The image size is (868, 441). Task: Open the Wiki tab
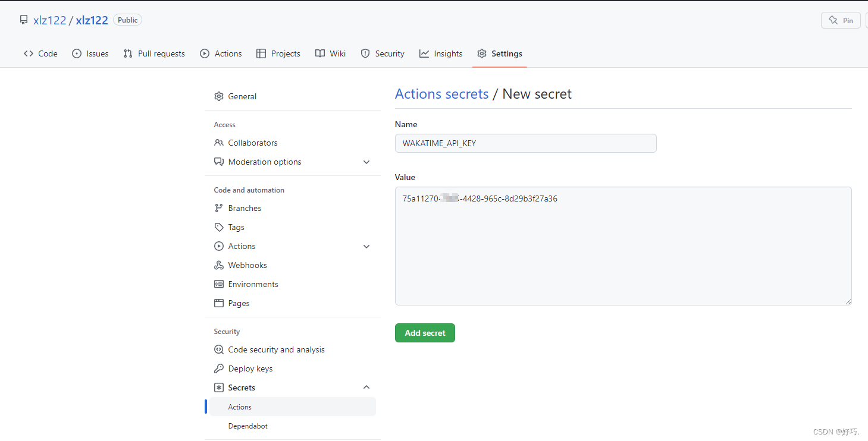click(x=330, y=53)
